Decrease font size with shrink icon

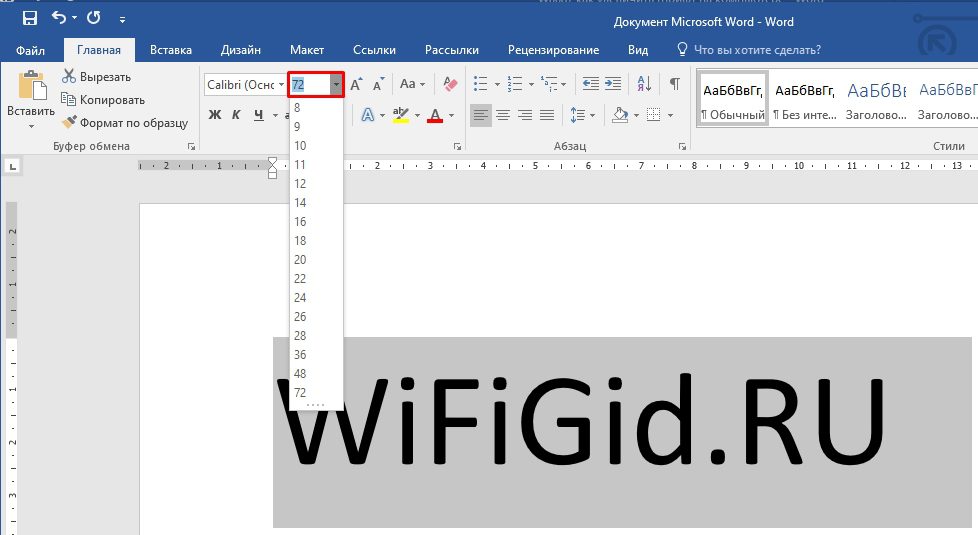[379, 84]
